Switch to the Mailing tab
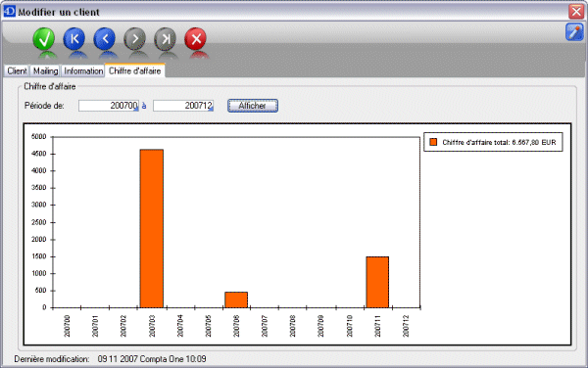The image size is (588, 368). (45, 70)
